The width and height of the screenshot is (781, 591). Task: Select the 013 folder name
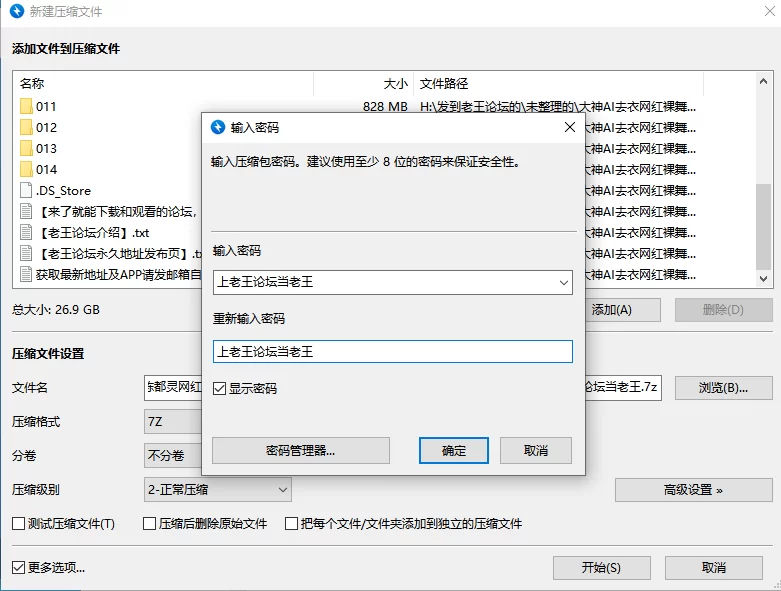coord(46,148)
